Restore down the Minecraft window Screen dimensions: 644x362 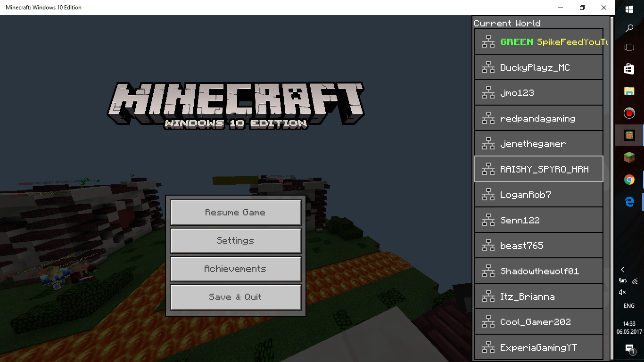[582, 8]
